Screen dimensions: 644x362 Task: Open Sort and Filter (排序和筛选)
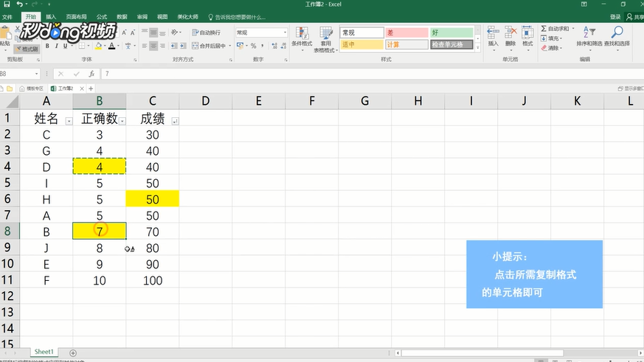(x=589, y=37)
